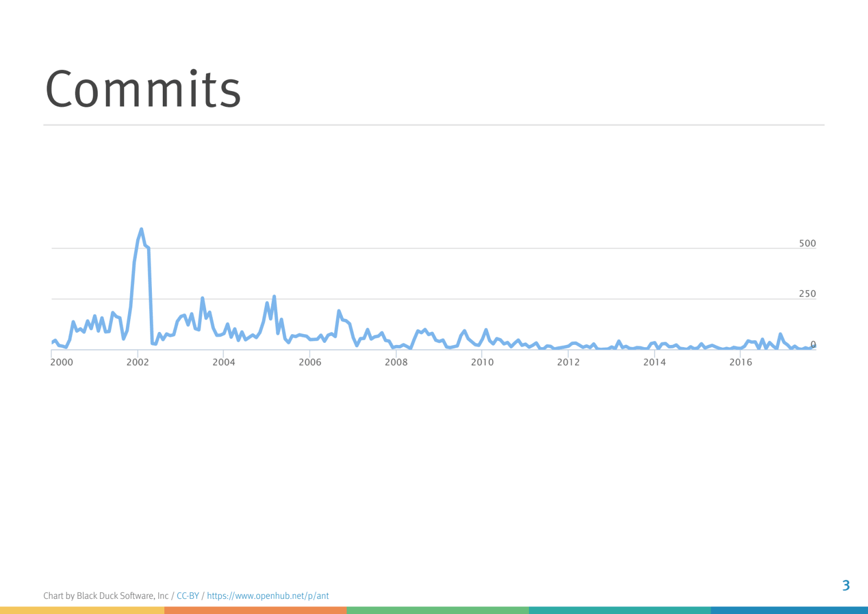Open the openhub.net/p/ant link
Image resolution: width=868 pixels, height=614 pixels.
point(268,596)
